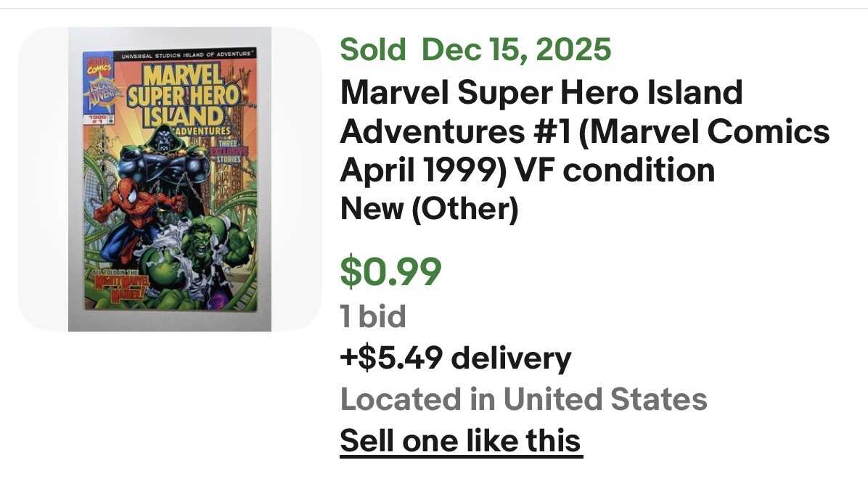868x484 pixels.
Task: Click the "New (Other)" condition label
Action: 429,210
